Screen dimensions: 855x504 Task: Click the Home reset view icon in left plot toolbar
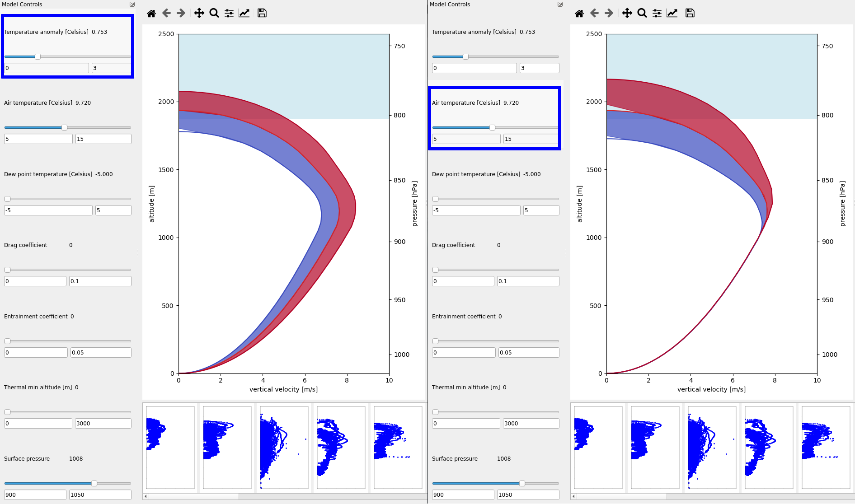click(151, 13)
